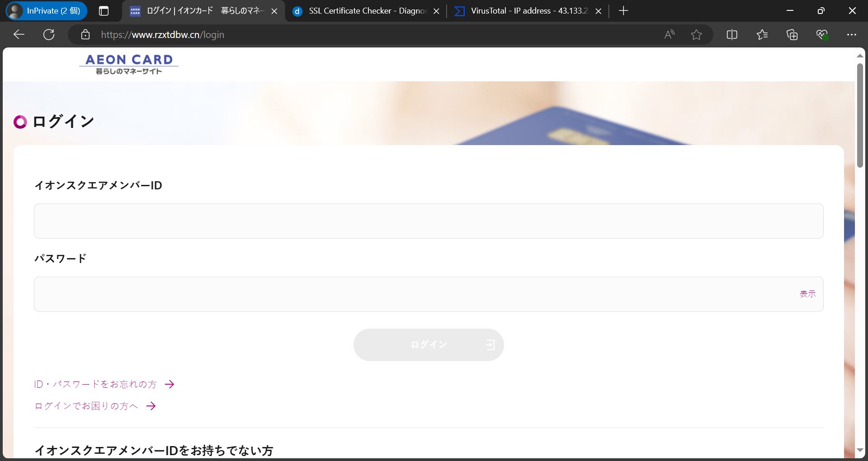Open the tab actions menu icon
This screenshot has width=868, height=461.
point(104,11)
